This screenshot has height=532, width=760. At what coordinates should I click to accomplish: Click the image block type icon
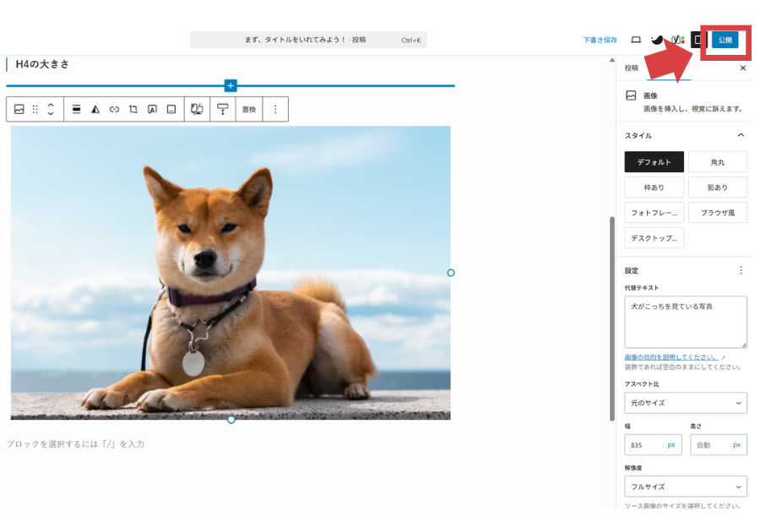(19, 109)
